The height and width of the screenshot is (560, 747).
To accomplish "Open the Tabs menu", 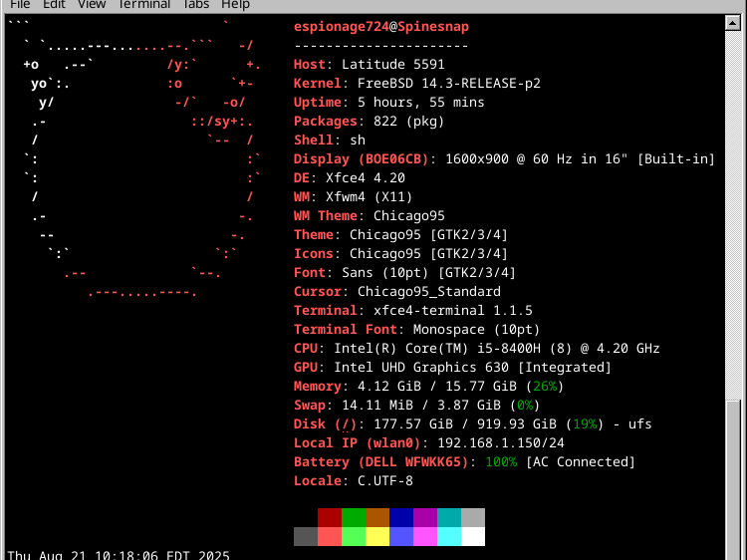I will click(x=196, y=4).
